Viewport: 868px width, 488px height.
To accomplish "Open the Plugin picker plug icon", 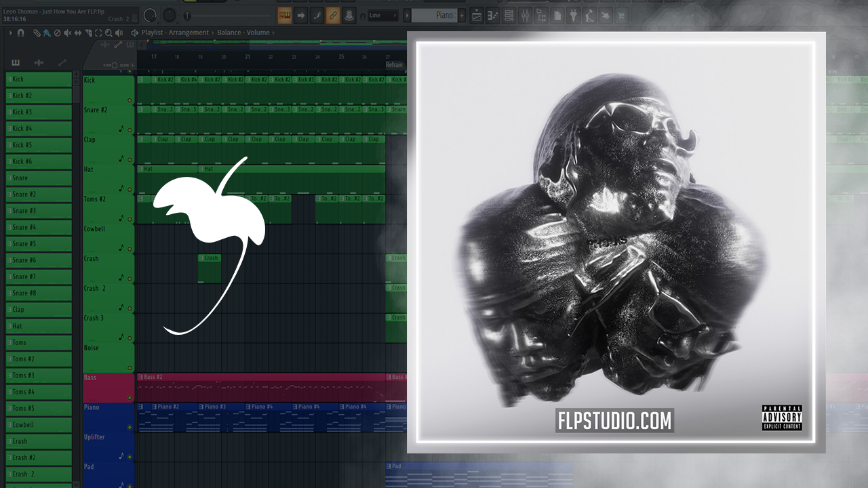I will [x=572, y=15].
